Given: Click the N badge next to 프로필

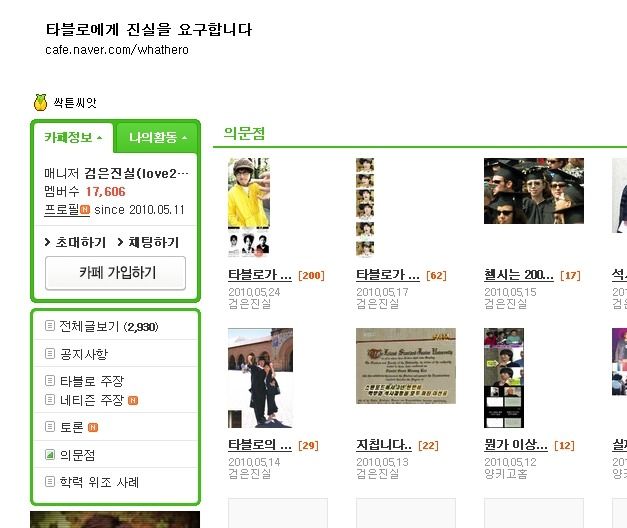Looking at the screenshot, I should (x=85, y=210).
